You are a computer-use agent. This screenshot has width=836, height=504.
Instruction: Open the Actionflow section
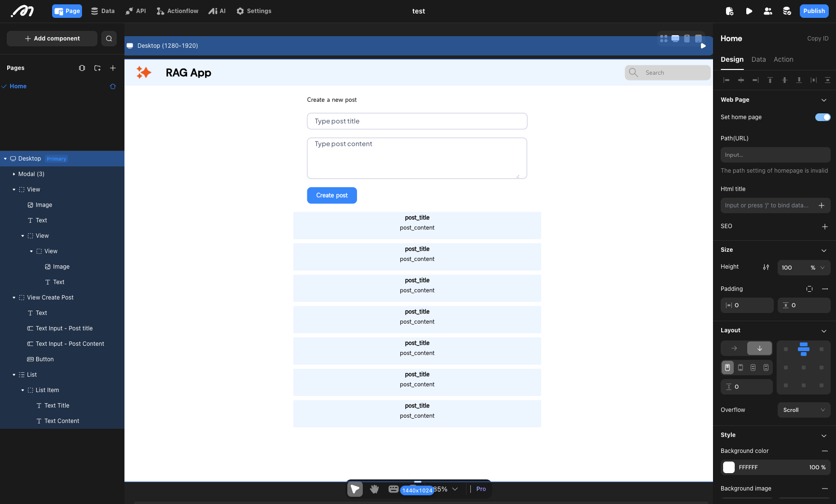click(x=177, y=11)
